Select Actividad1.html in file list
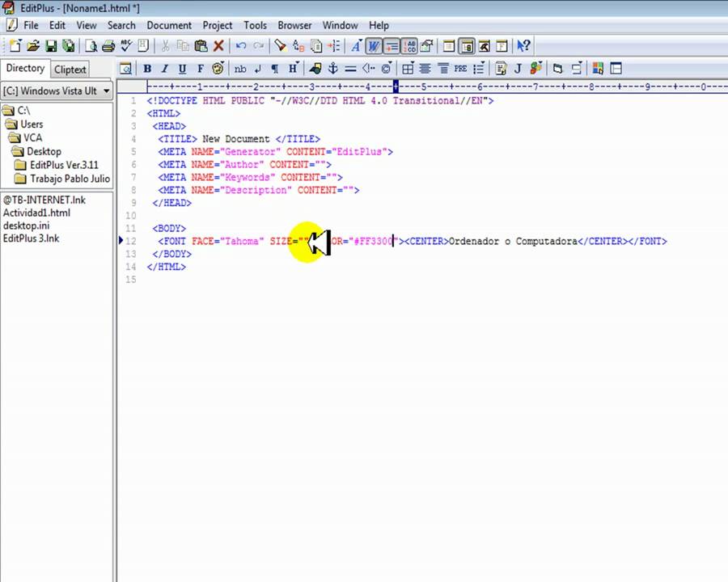The width and height of the screenshot is (728, 582). click(x=36, y=213)
